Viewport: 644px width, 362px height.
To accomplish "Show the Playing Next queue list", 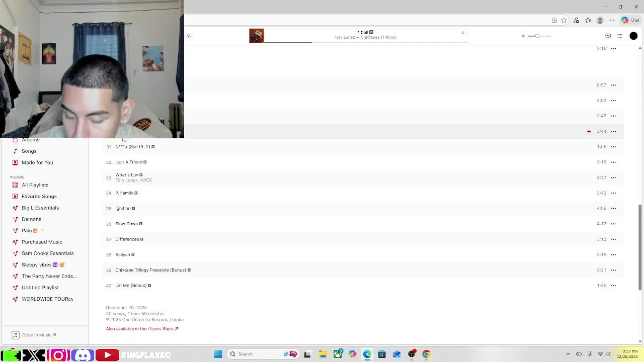I will coord(619,36).
